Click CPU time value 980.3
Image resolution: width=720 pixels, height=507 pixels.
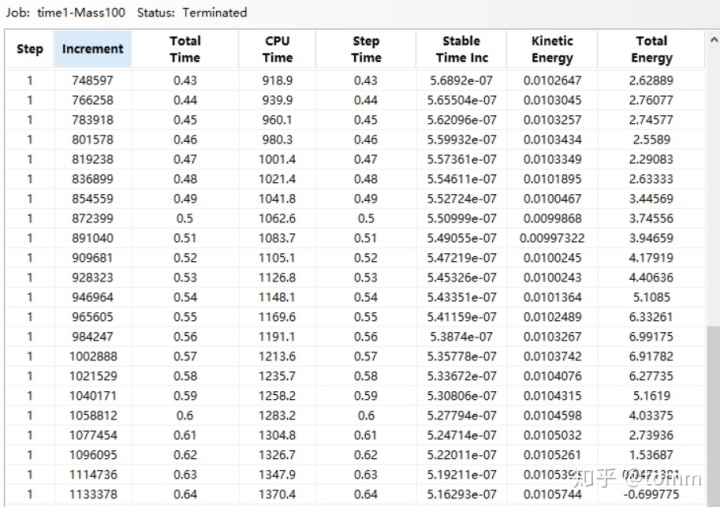click(x=277, y=140)
